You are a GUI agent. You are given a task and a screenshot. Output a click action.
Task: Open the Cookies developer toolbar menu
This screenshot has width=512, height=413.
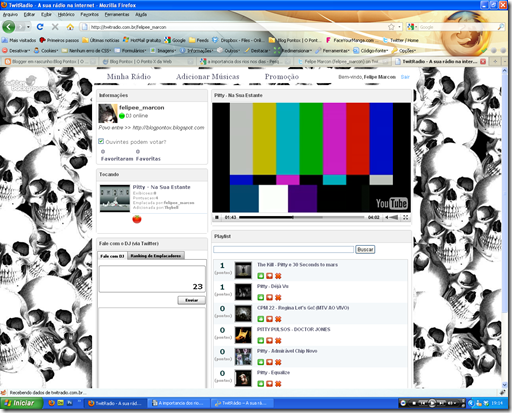pyautogui.click(x=46, y=51)
